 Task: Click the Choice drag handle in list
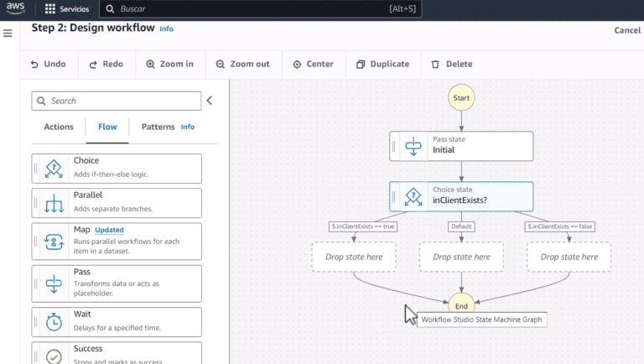(36, 169)
